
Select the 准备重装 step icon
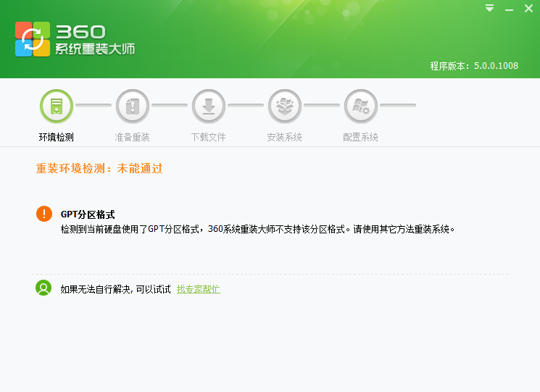[x=133, y=106]
